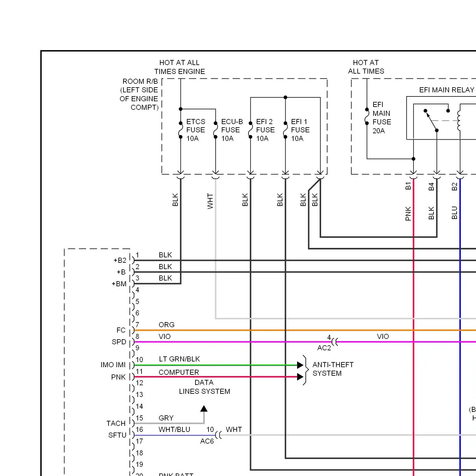Select the "AC6" connector label
Image resolution: width=476 pixels, height=476 pixels.
[207, 441]
